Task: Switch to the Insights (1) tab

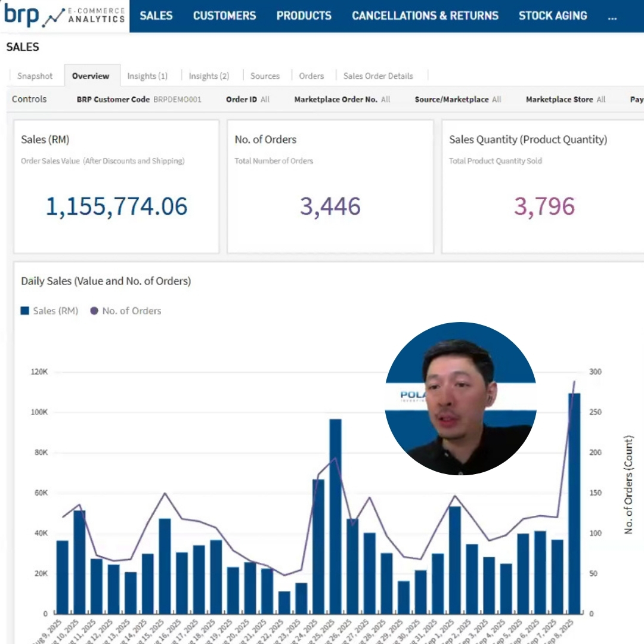Action: (147, 76)
